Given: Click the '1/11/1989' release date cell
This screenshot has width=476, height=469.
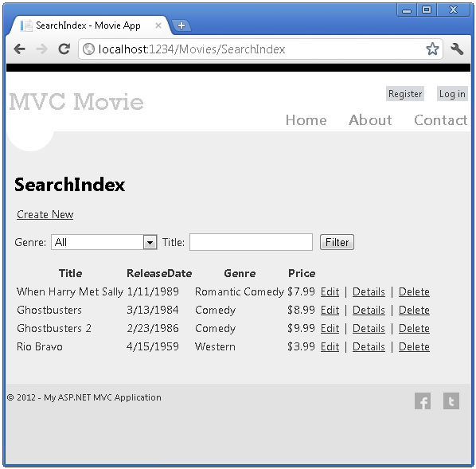Looking at the screenshot, I should (153, 291).
